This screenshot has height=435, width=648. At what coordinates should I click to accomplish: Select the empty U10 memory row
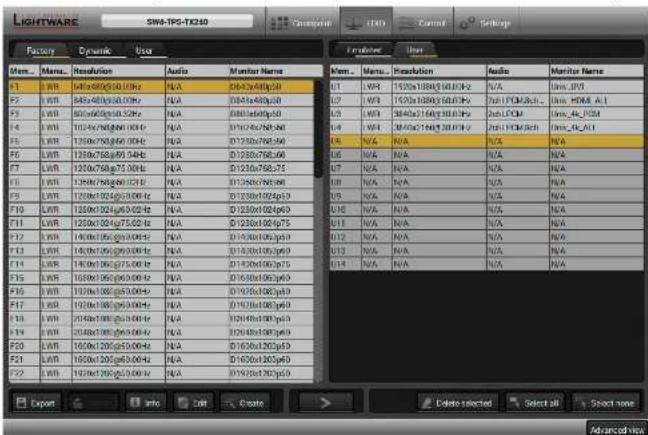[486, 209]
